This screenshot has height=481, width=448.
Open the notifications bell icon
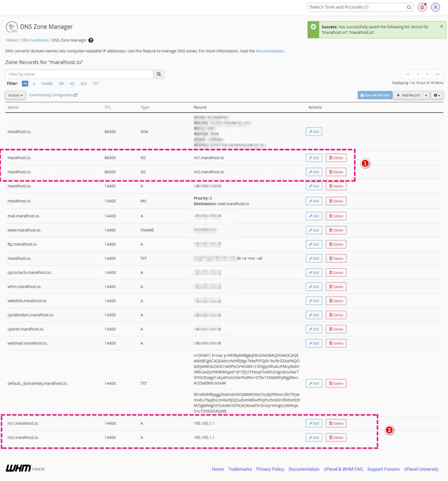click(x=422, y=7)
